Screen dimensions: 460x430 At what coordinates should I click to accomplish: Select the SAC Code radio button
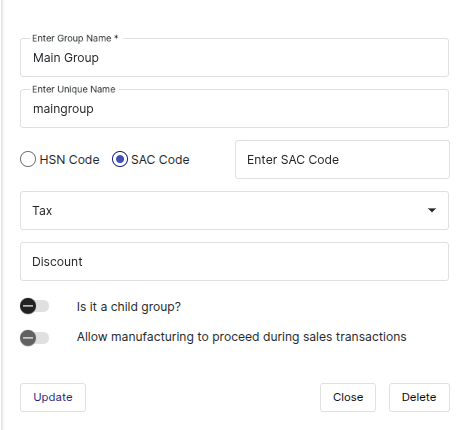(120, 159)
